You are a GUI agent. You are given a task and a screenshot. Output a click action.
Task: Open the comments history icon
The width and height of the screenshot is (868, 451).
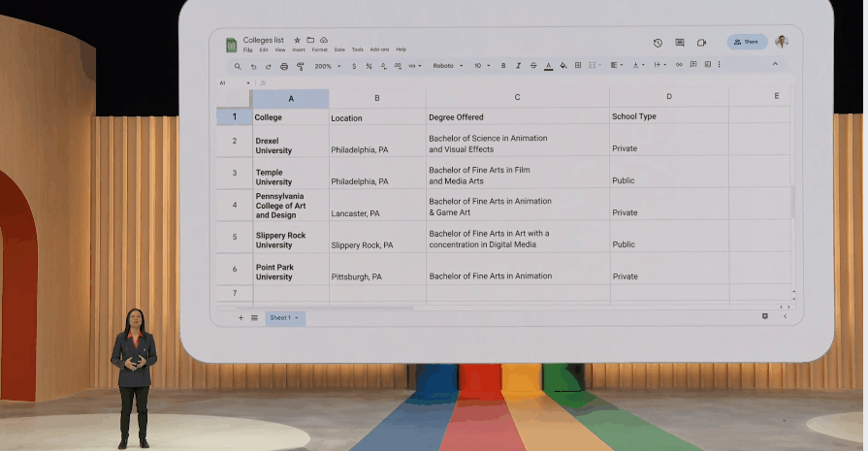coord(680,43)
